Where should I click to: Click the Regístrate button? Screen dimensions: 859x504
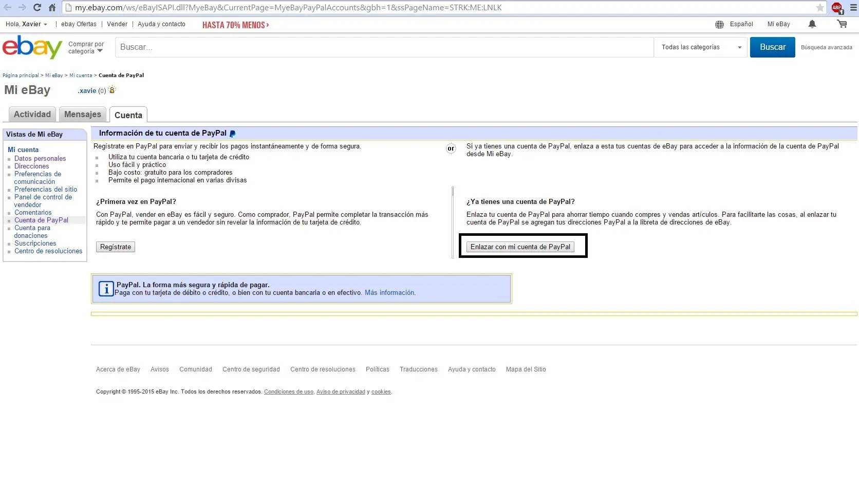pos(116,247)
